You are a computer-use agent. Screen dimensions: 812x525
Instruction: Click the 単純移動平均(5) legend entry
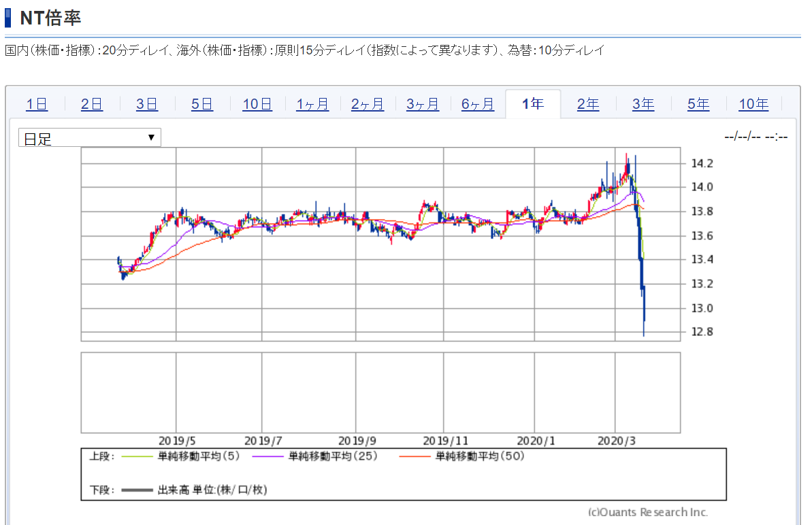click(x=199, y=456)
